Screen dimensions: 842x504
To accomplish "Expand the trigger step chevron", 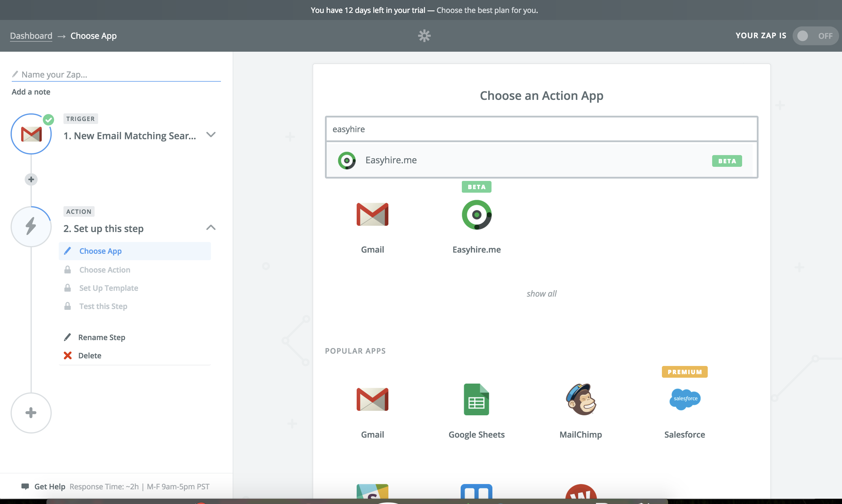I will coord(211,135).
